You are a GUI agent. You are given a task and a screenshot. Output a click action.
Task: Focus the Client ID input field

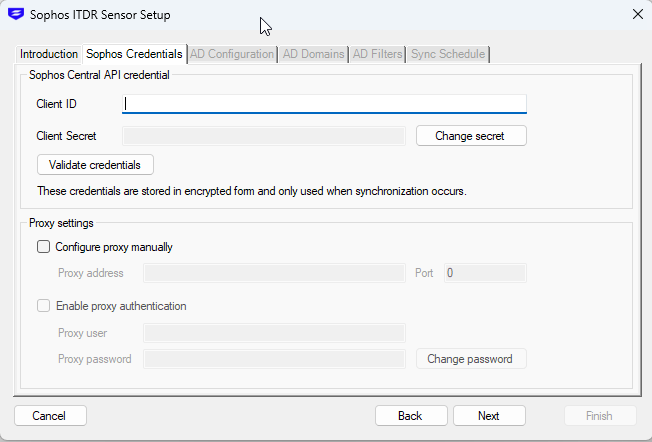click(324, 104)
